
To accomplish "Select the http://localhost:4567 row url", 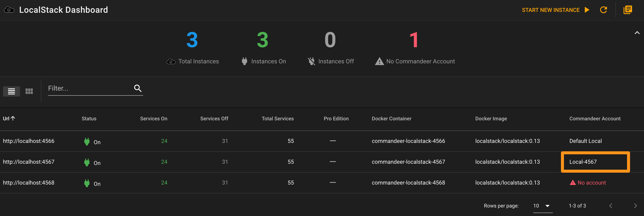I will click(x=29, y=162).
